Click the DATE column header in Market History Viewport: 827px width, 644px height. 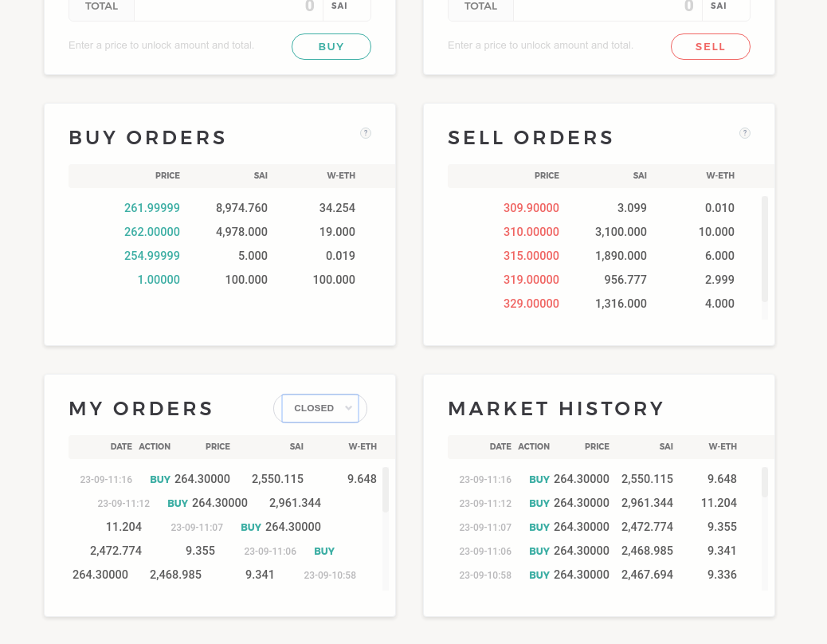tap(500, 446)
